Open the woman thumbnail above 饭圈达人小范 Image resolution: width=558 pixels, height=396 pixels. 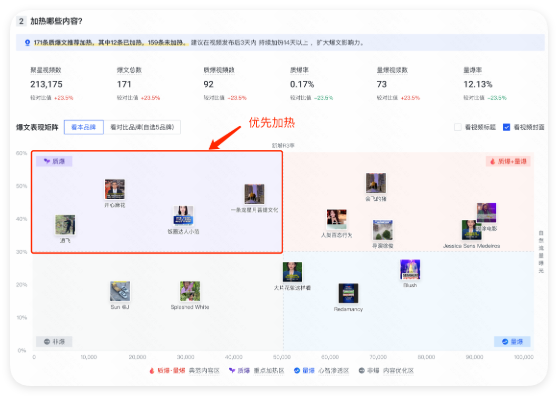[x=183, y=216]
